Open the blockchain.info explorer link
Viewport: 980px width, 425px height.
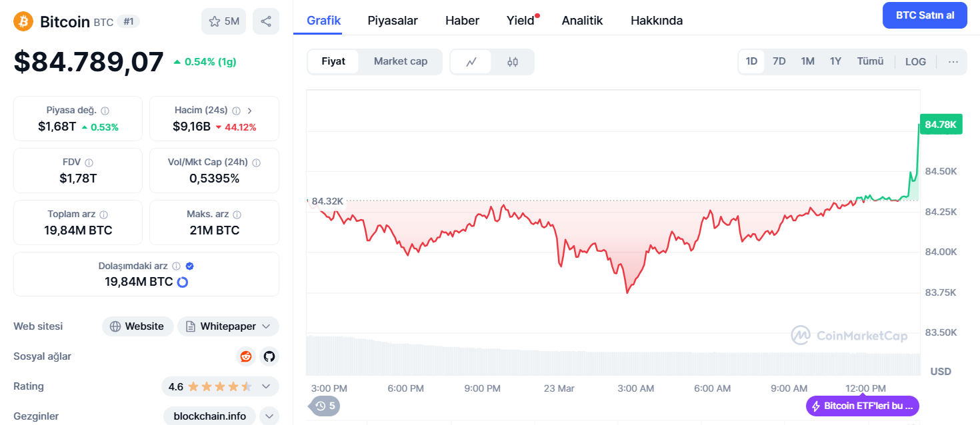(210, 416)
